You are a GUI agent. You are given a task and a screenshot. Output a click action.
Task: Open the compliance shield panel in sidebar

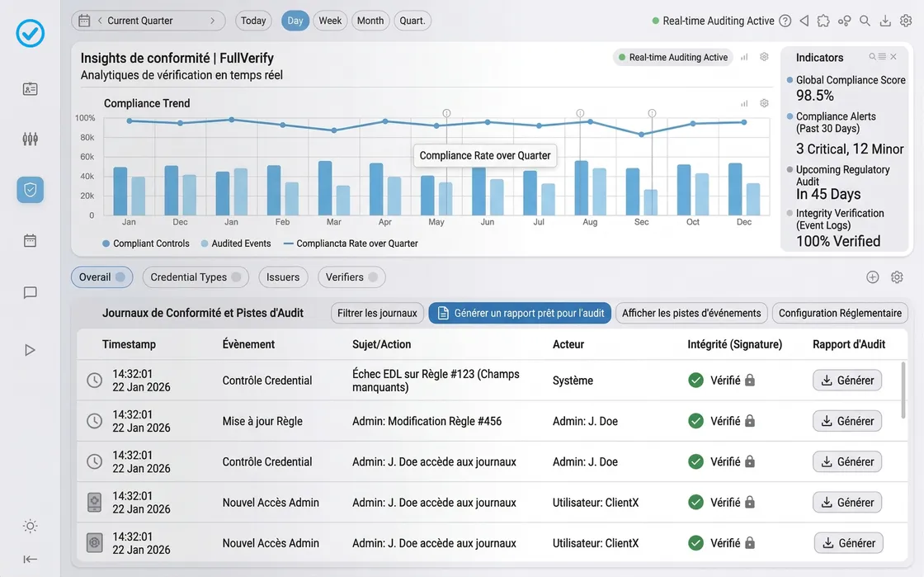point(30,189)
